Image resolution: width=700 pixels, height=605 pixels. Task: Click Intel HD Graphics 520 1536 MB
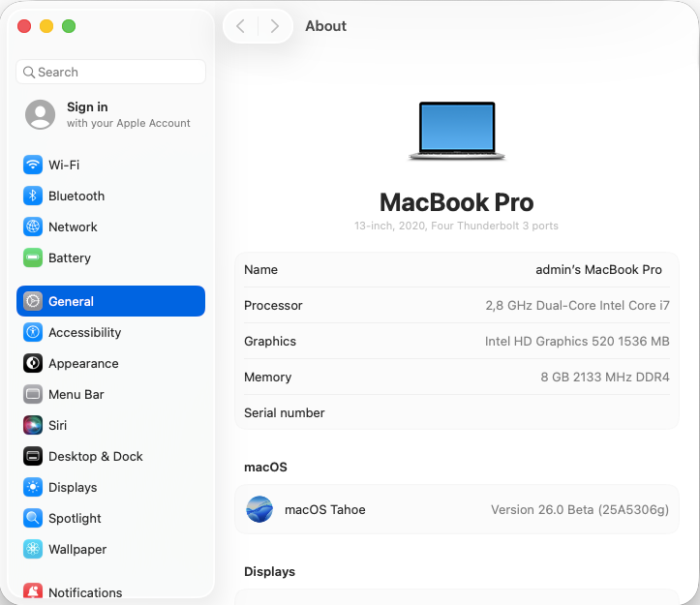[577, 341]
